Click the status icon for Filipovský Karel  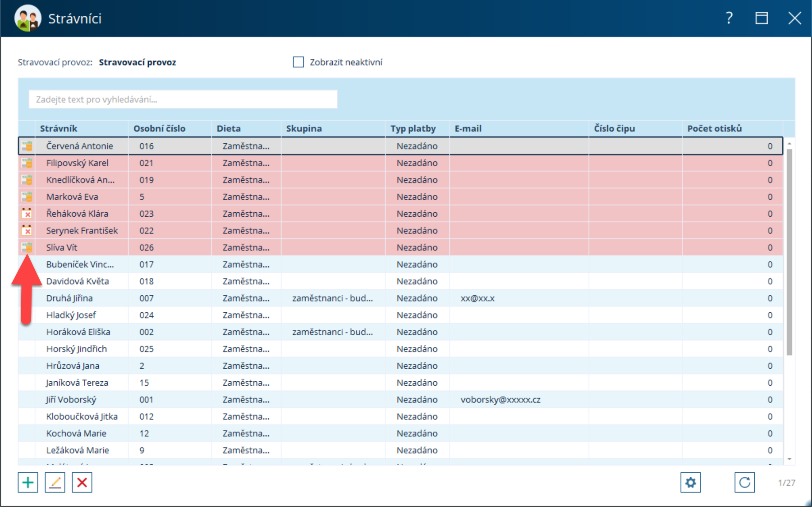(x=27, y=163)
